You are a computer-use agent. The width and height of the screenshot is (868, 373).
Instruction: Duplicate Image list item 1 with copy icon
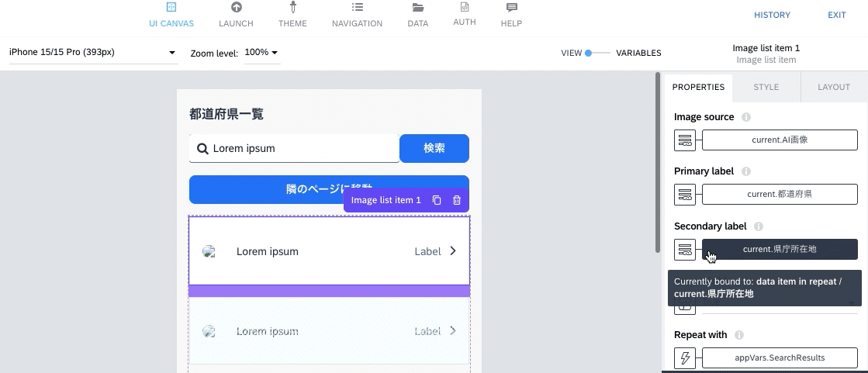pos(437,200)
